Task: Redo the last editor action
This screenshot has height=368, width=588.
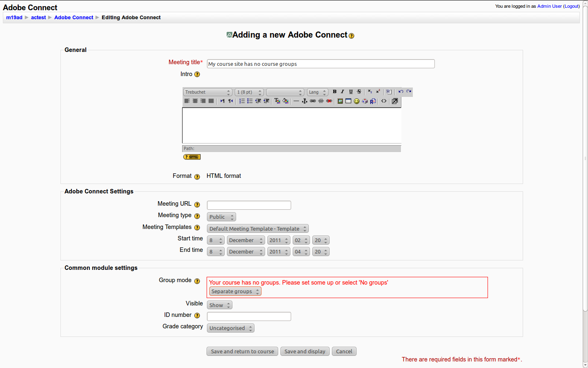Action: [409, 92]
